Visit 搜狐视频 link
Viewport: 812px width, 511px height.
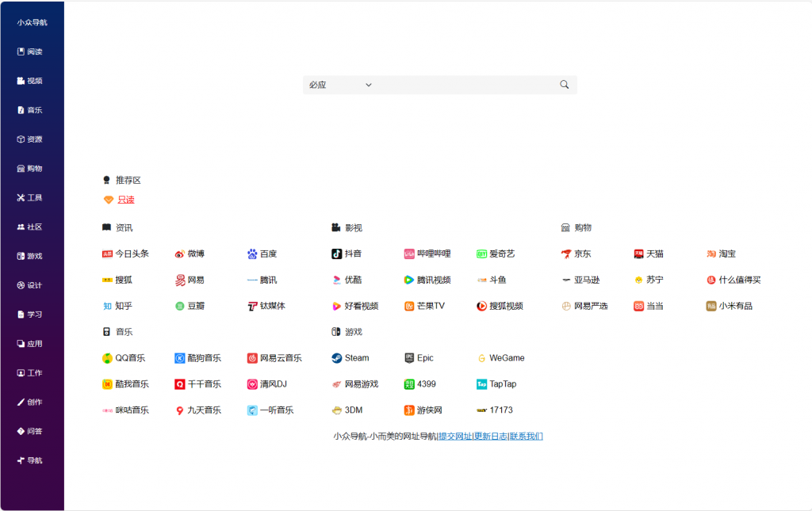(x=500, y=306)
